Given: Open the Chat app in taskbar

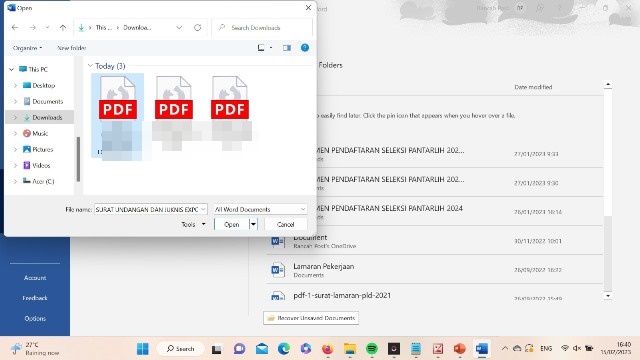Looking at the screenshot, I should (239, 349).
